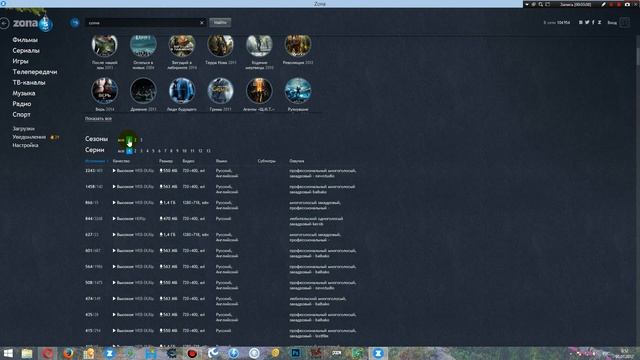Click the user avatar box near Вход
The height and width of the screenshot is (360, 640).
point(624,22)
